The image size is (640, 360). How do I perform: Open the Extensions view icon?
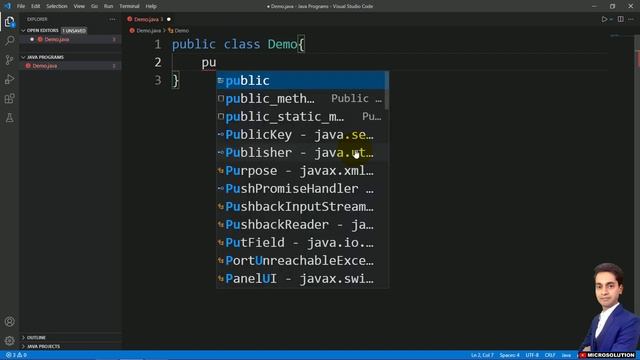point(9,98)
